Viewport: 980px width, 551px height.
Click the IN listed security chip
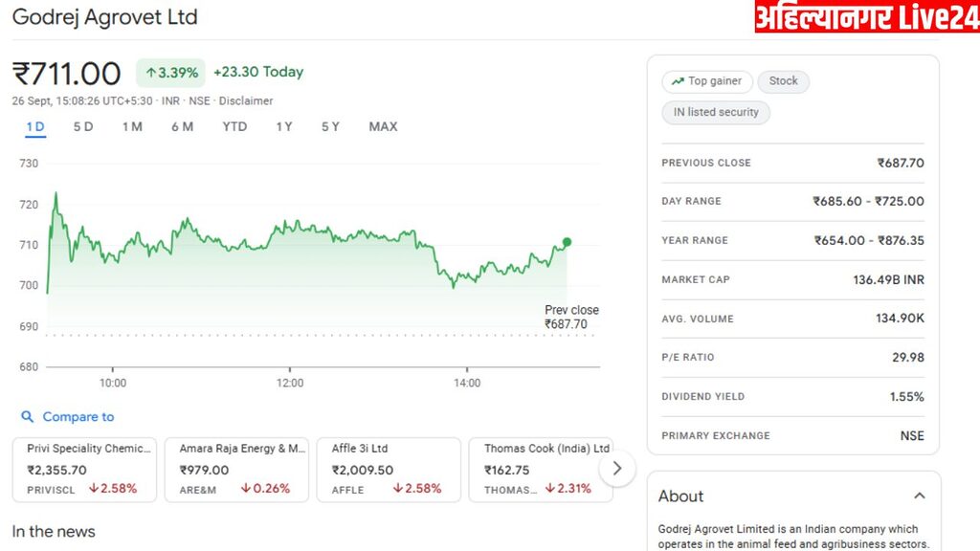716,112
